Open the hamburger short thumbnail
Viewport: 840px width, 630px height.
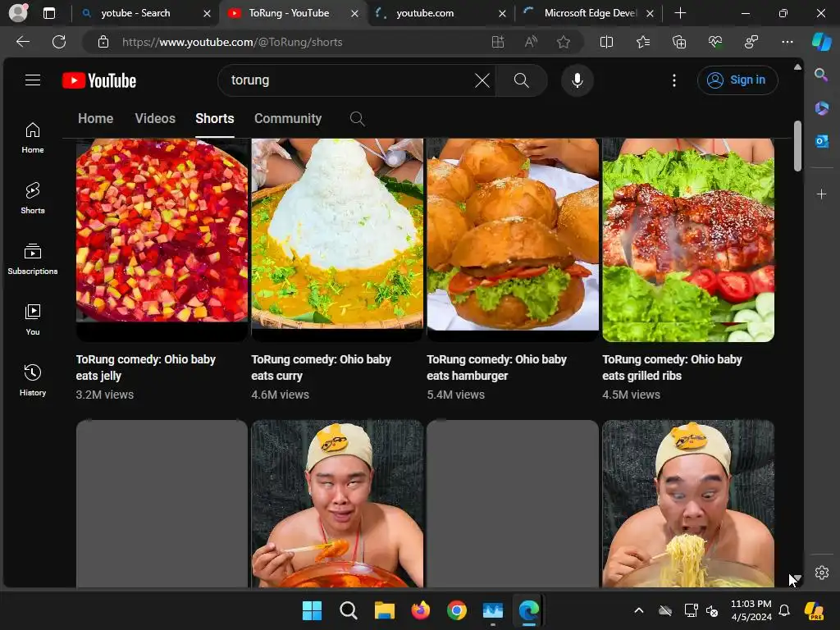[x=513, y=240]
